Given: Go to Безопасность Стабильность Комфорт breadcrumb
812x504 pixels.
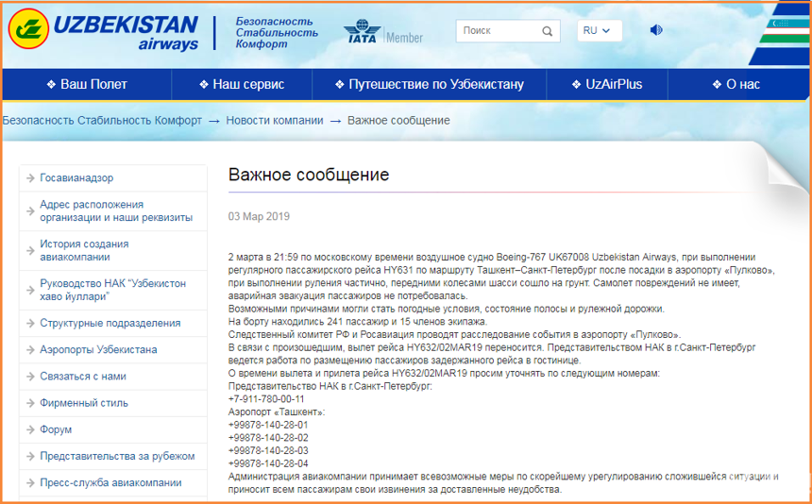Looking at the screenshot, I should tap(102, 121).
